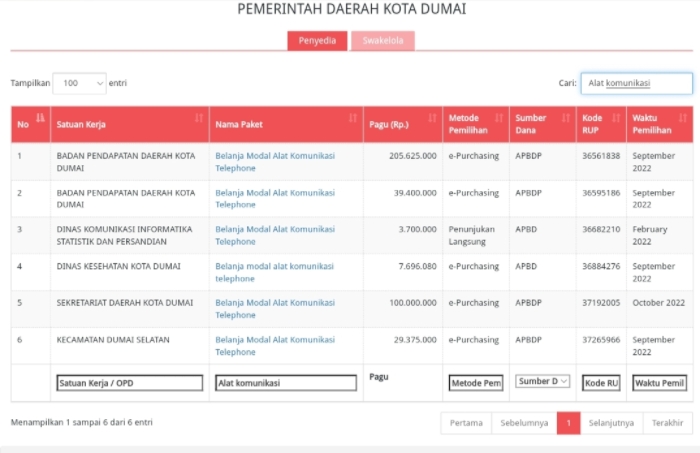Image resolution: width=700 pixels, height=453 pixels.
Task: Click the Satuan Kerja / OPD filter field
Action: 130,383
